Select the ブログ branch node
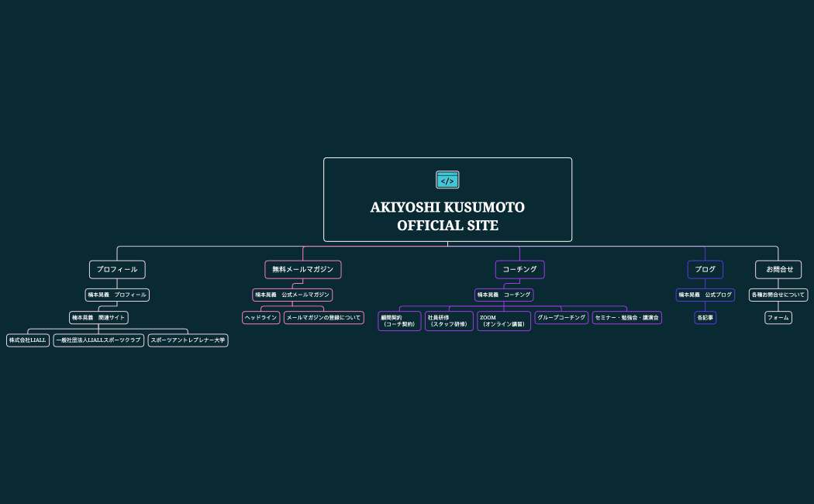The width and height of the screenshot is (814, 504). [x=705, y=270]
